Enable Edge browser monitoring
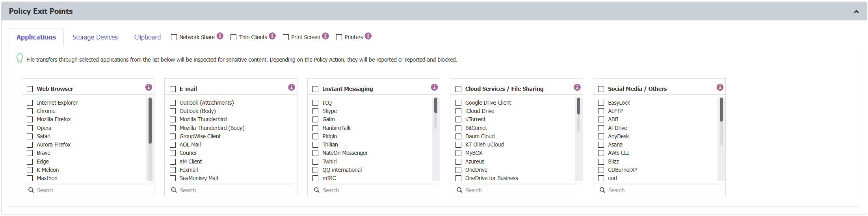This screenshot has height=216, width=868. point(30,162)
